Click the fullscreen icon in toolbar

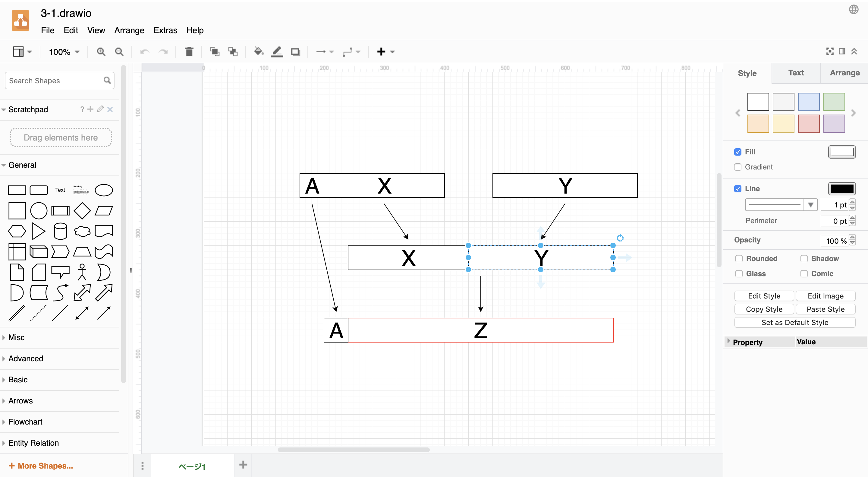pos(830,51)
